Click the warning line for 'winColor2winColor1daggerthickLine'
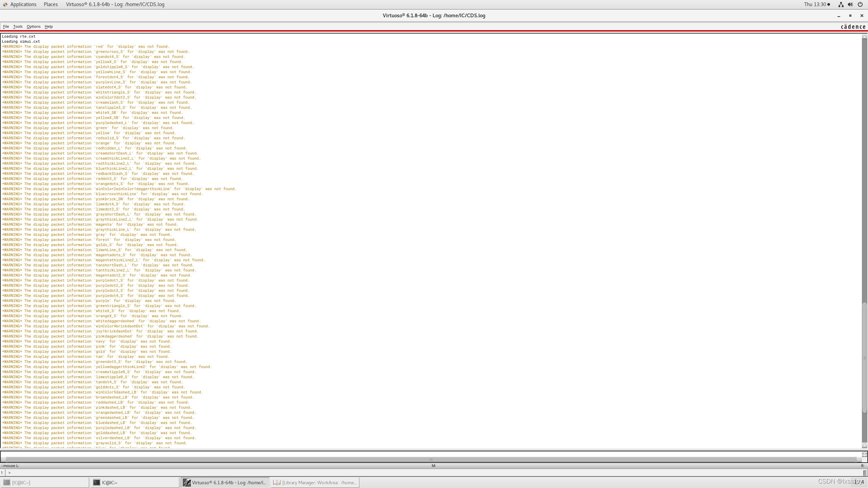 tap(119, 189)
